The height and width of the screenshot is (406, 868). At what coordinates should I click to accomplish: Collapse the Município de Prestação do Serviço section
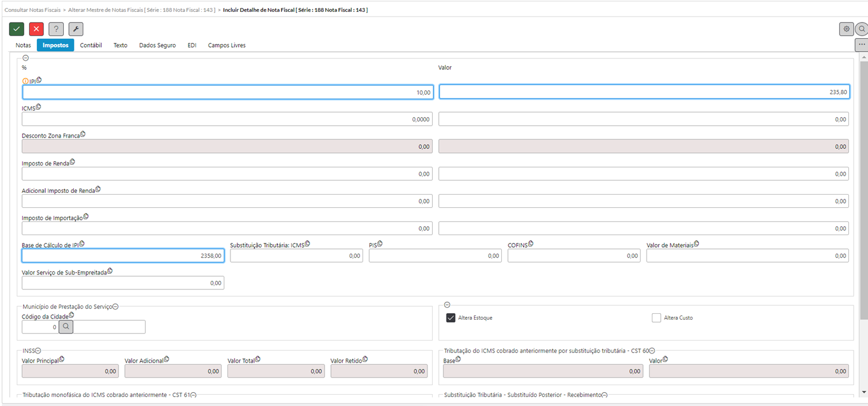click(x=115, y=307)
